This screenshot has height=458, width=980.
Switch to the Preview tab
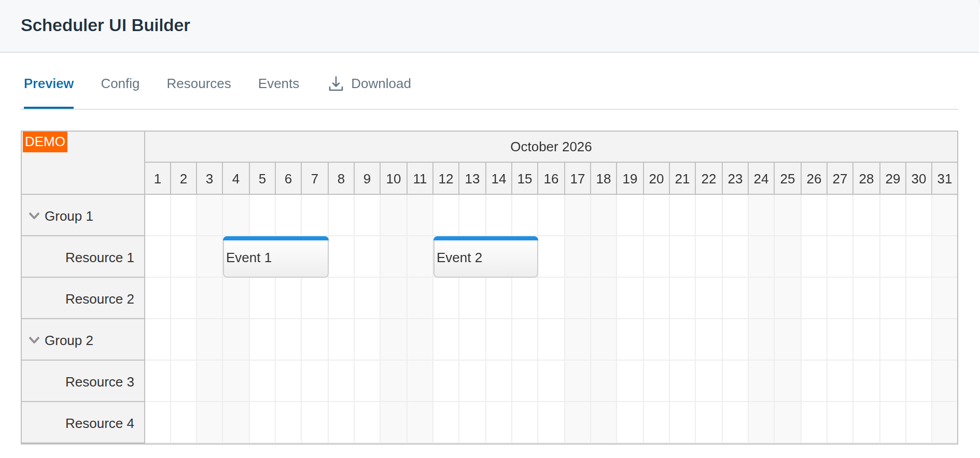pos(49,83)
